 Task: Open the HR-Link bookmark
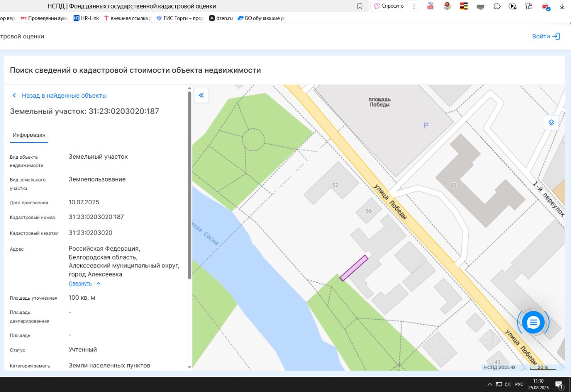(86, 18)
